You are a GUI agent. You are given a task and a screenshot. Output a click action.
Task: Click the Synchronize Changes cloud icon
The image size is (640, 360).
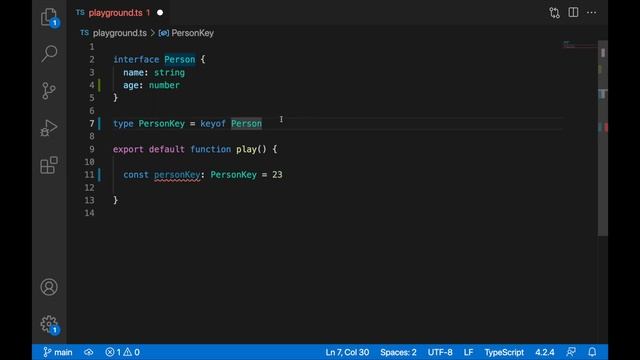coord(89,352)
